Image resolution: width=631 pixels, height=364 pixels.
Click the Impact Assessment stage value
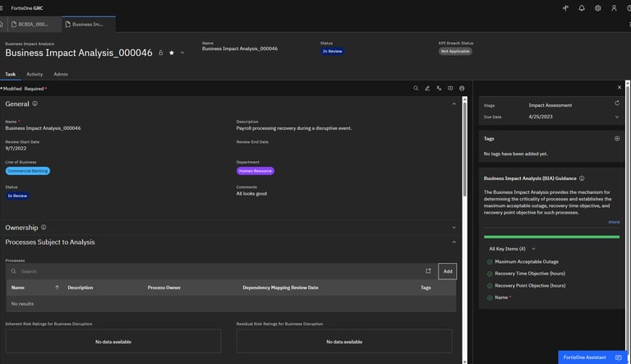coord(550,105)
